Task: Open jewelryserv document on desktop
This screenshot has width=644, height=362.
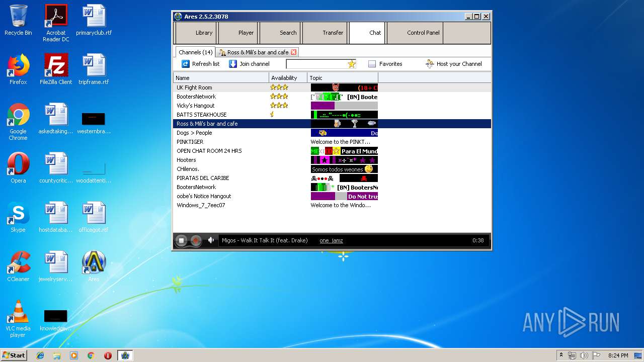Action: [x=56, y=266]
